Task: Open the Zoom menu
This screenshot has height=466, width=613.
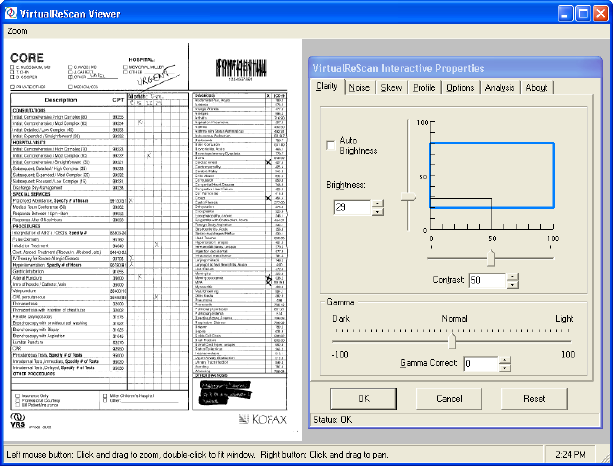Action: pos(17,31)
